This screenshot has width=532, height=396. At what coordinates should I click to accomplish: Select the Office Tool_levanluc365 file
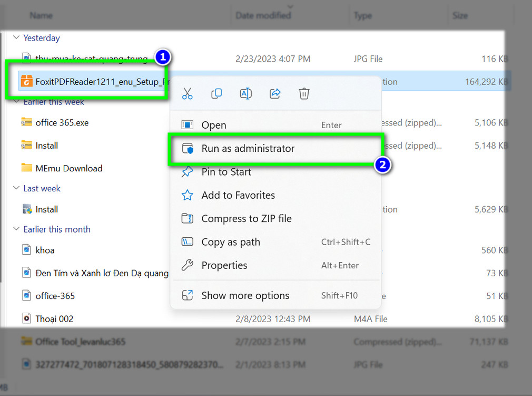[x=81, y=342]
